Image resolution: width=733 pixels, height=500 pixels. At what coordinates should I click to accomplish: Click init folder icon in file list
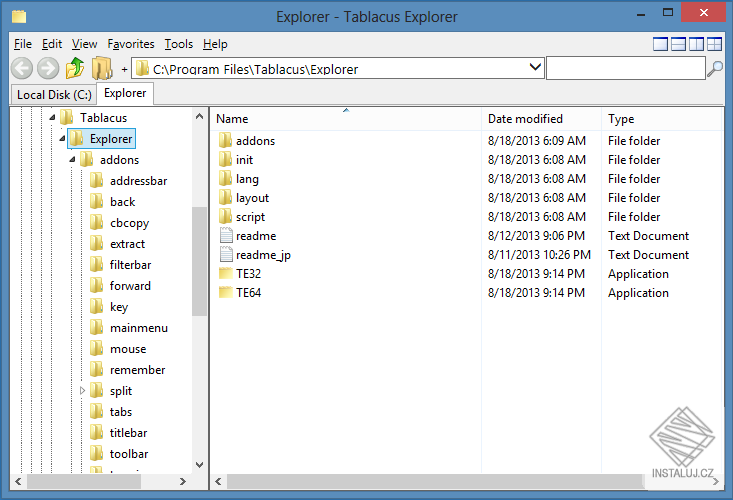point(225,159)
